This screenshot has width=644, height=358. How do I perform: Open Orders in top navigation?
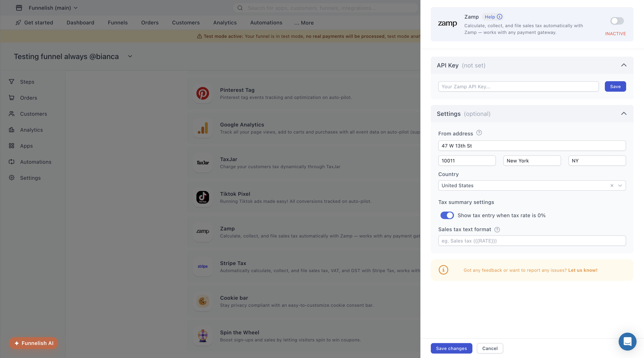(x=150, y=22)
